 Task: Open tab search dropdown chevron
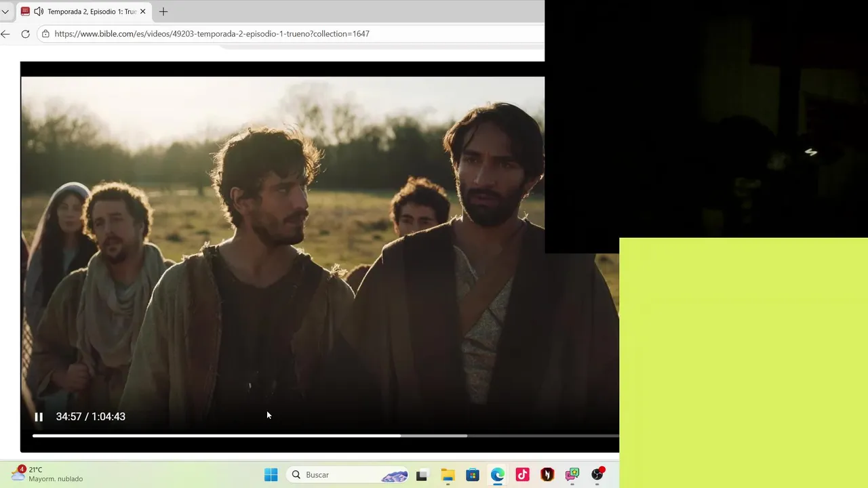point(5,12)
